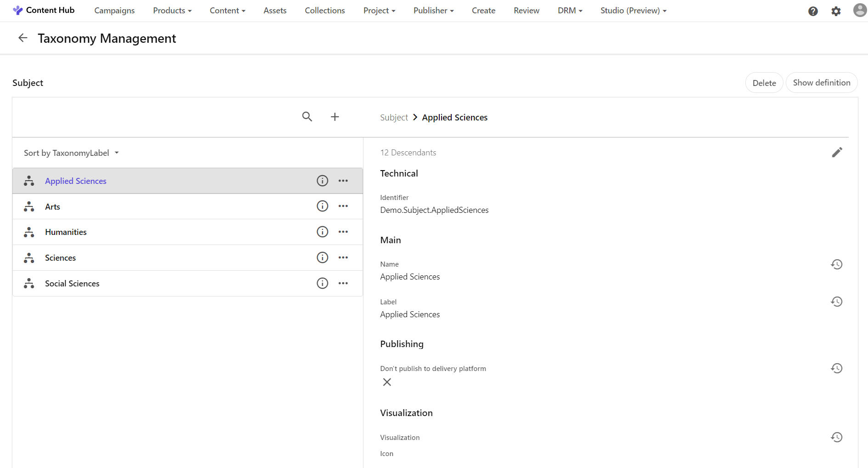Click the Show definition button
The width and height of the screenshot is (868, 468).
(x=822, y=83)
